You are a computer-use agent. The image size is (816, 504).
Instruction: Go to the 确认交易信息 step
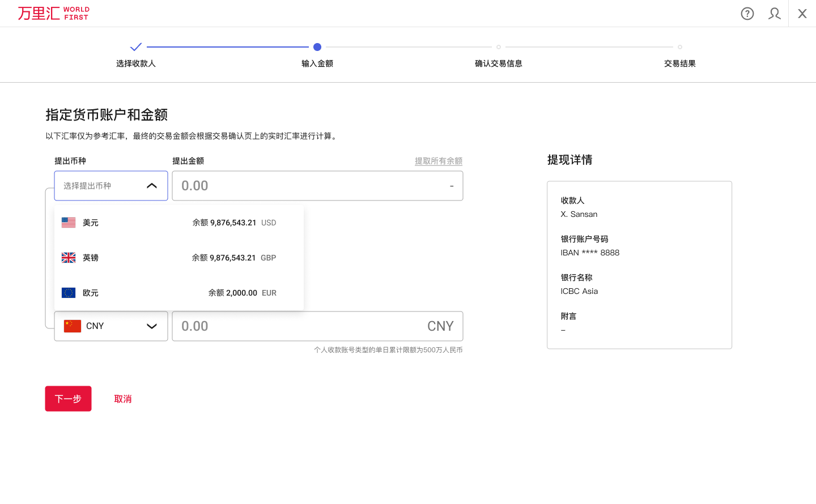click(498, 63)
